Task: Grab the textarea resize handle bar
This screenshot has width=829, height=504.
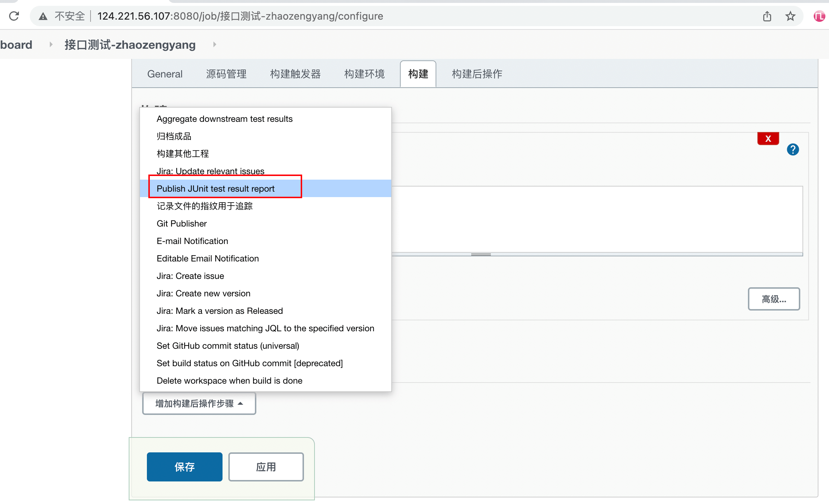Action: point(481,255)
